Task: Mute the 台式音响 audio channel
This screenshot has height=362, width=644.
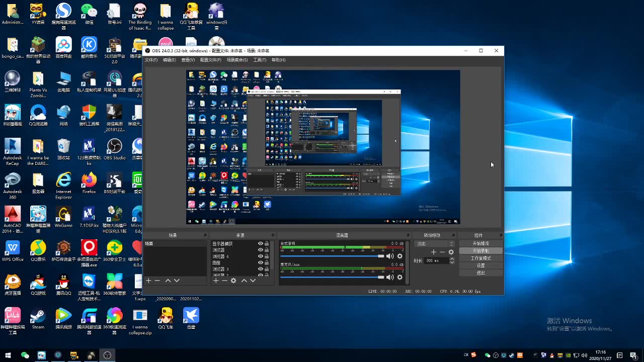Action: (390, 256)
